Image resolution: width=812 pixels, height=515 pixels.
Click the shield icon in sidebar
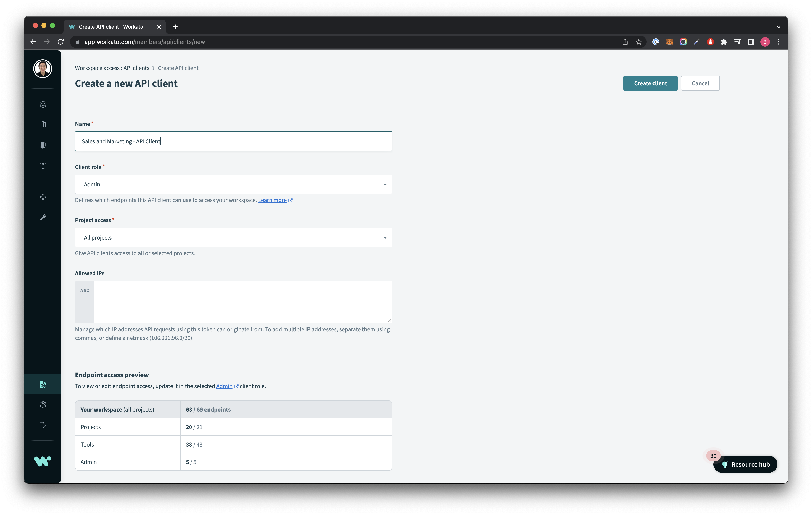[43, 145]
